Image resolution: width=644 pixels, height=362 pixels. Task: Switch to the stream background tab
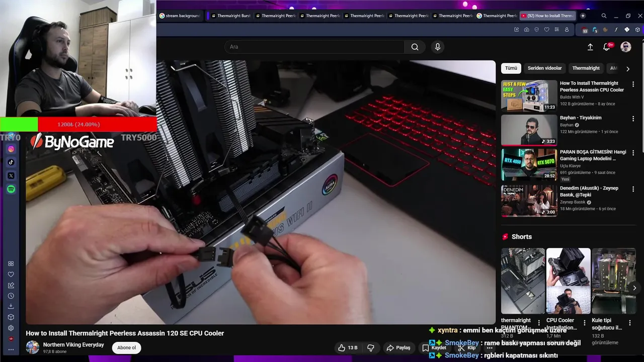[180, 16]
